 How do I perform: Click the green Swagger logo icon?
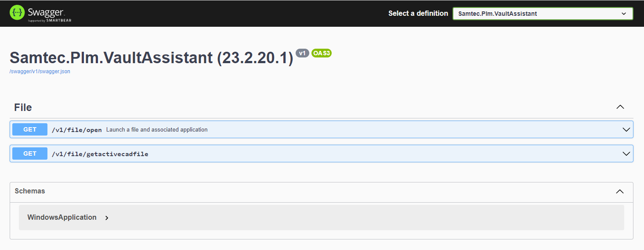[18, 13]
